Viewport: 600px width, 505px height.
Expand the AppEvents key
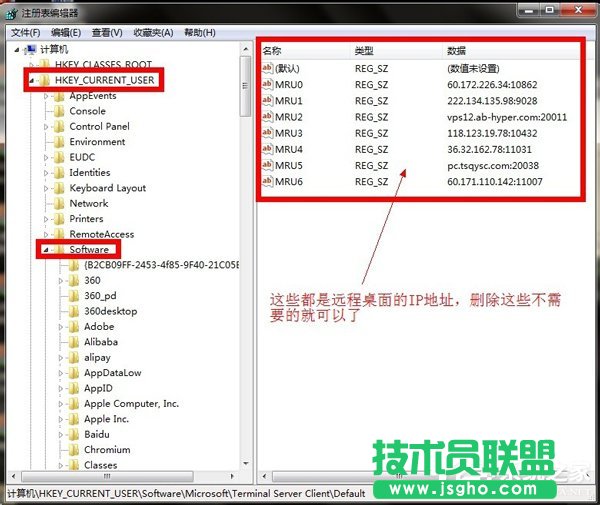[46, 96]
